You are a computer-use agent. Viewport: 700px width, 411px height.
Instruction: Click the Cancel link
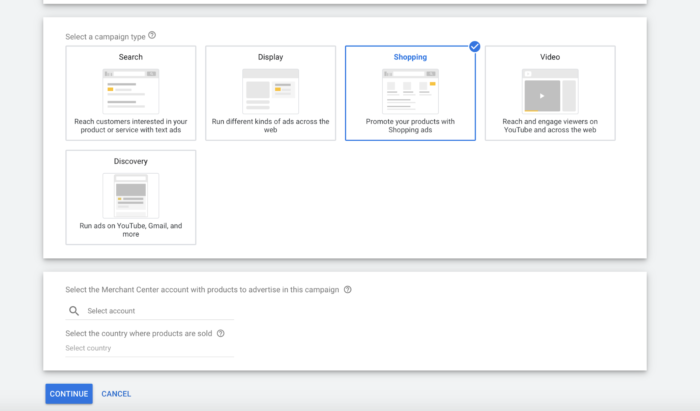pos(116,394)
